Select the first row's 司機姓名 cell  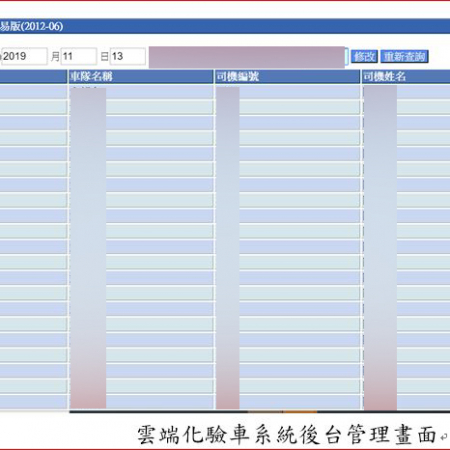406,92
